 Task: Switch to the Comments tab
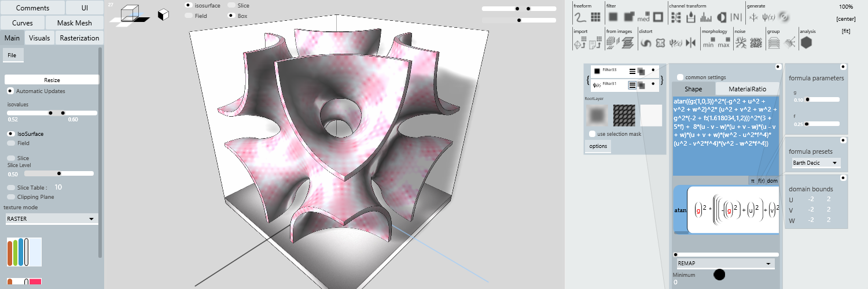[32, 8]
